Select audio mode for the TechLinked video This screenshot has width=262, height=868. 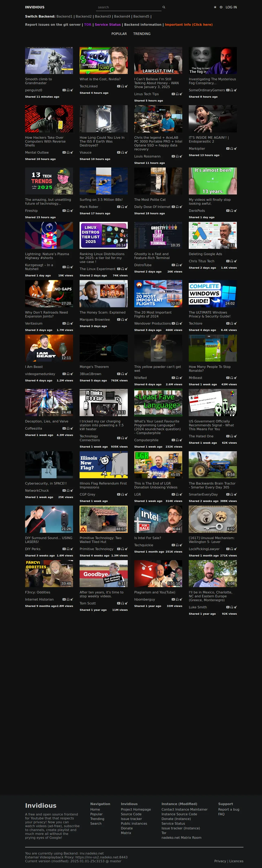tap(123, 86)
